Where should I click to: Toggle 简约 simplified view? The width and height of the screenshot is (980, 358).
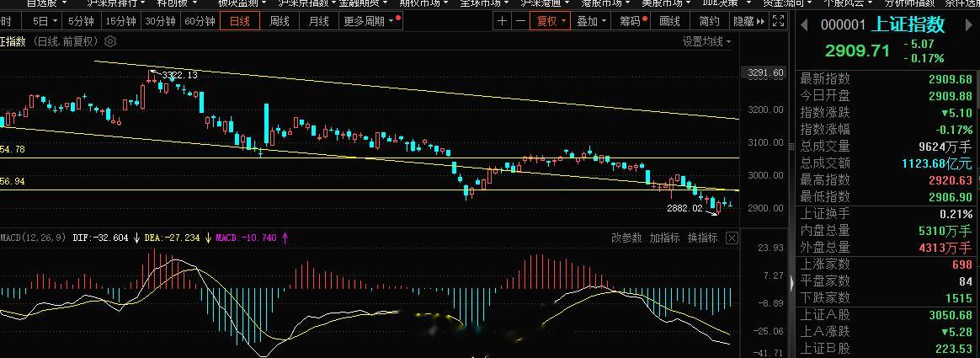[x=709, y=21]
